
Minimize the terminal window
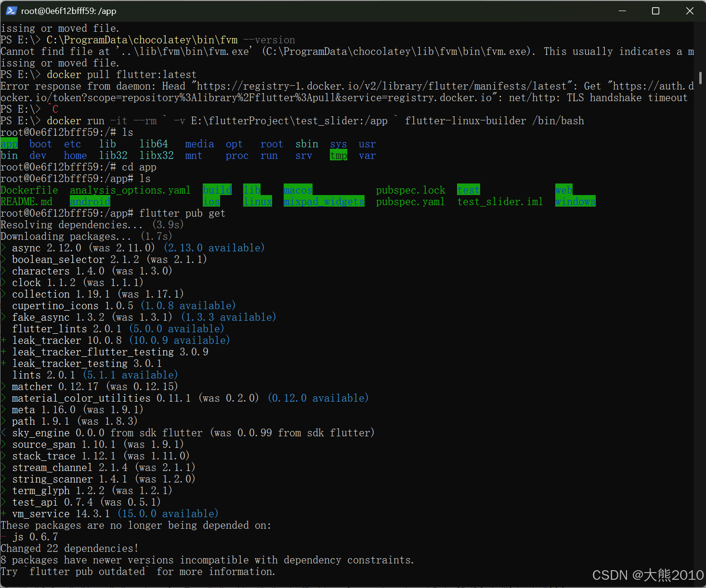pyautogui.click(x=622, y=11)
